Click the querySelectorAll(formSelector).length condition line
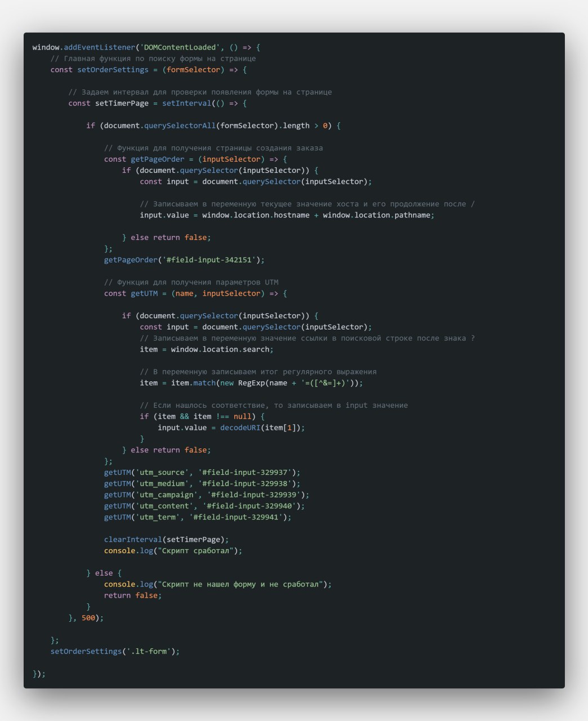This screenshot has height=721, width=588. pyautogui.click(x=213, y=126)
